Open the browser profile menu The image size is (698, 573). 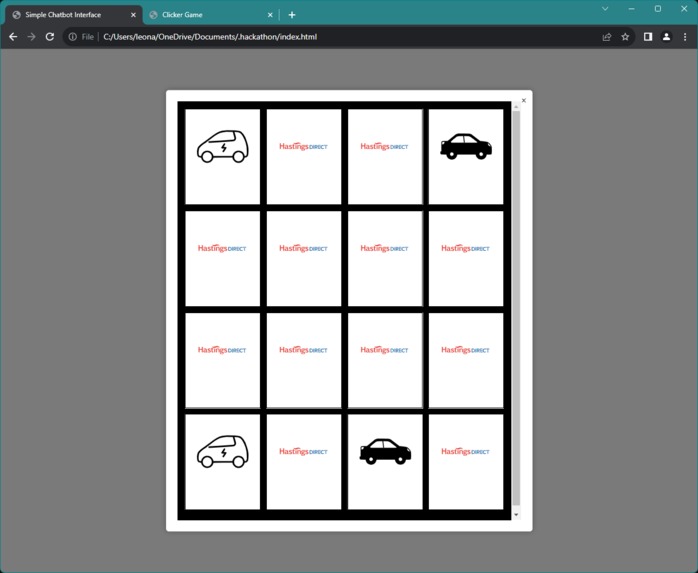[666, 37]
